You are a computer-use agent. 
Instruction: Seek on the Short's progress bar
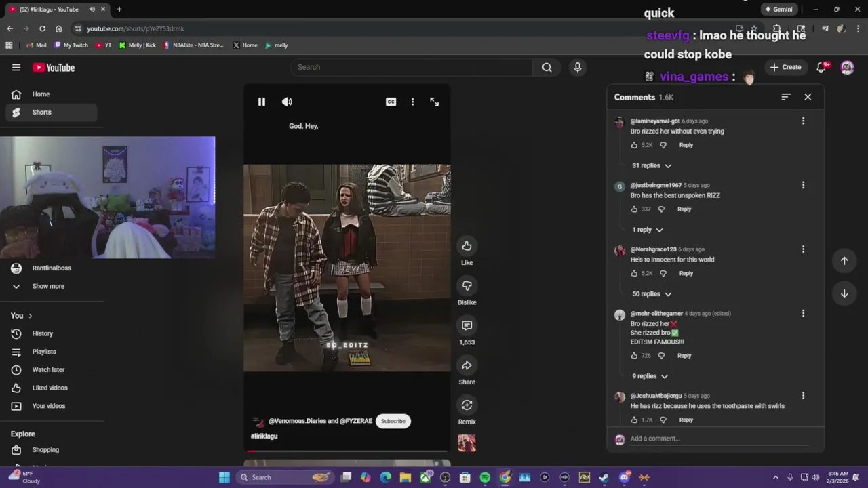click(347, 451)
